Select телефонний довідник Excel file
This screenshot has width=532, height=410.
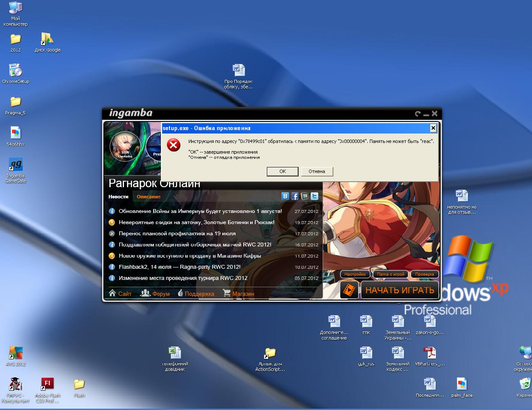(175, 359)
